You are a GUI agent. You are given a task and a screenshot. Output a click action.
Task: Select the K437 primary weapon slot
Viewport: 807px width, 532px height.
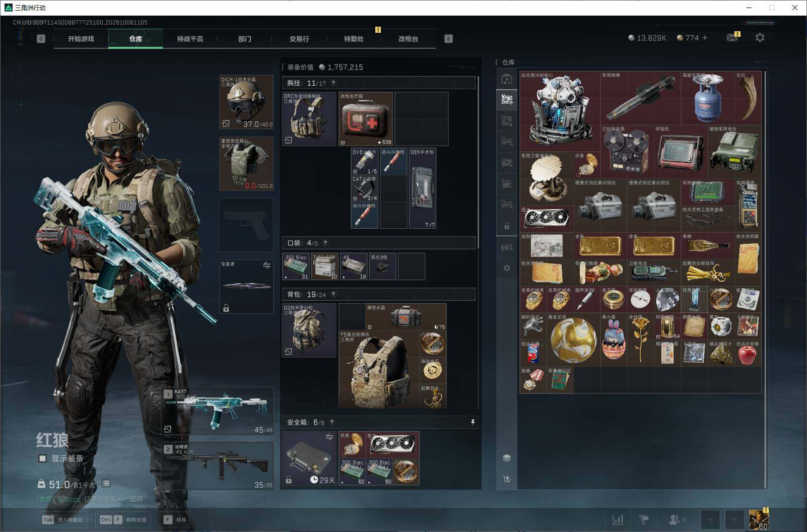pyautogui.click(x=218, y=411)
